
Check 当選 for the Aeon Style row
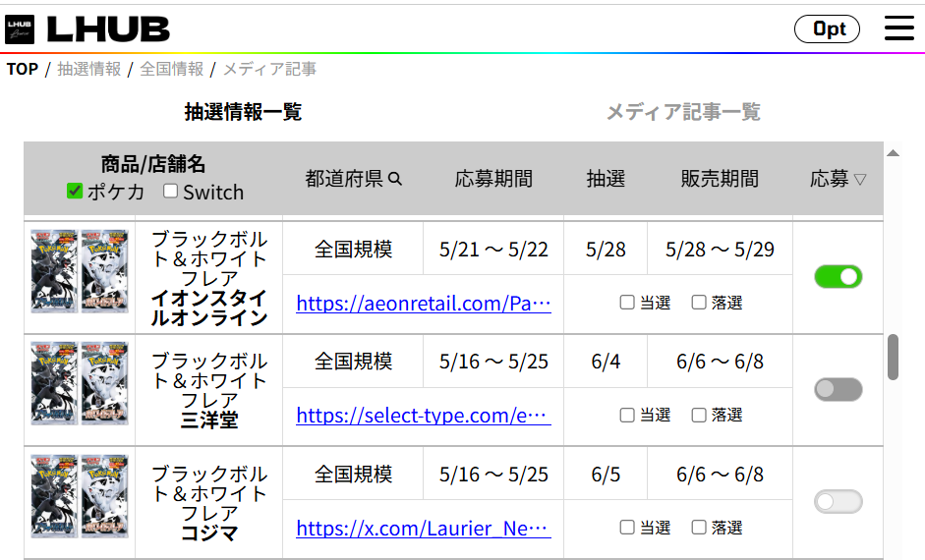click(627, 303)
